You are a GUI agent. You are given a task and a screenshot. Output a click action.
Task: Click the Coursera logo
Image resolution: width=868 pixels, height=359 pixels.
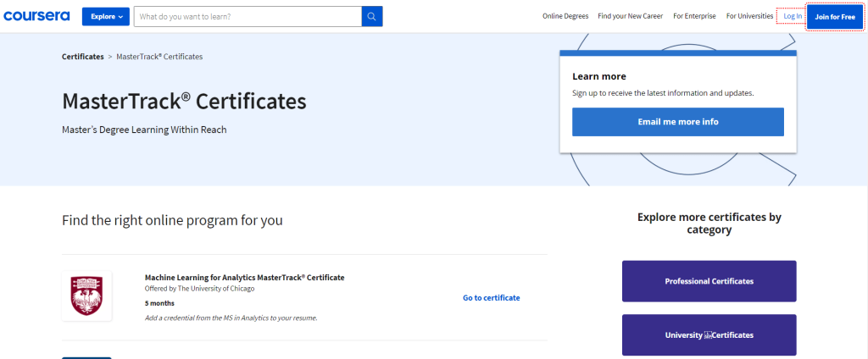pos(36,16)
